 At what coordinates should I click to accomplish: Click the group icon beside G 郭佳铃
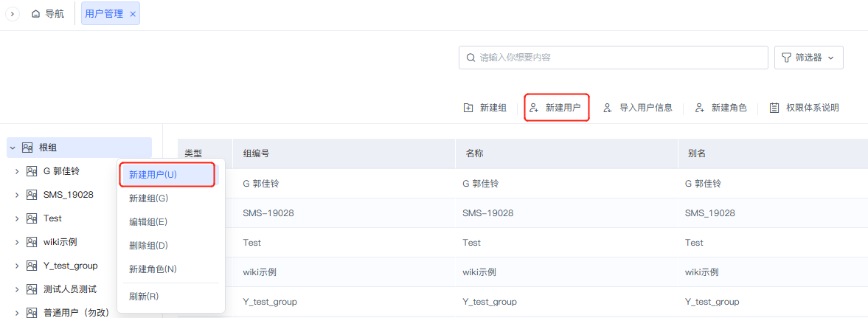point(32,171)
